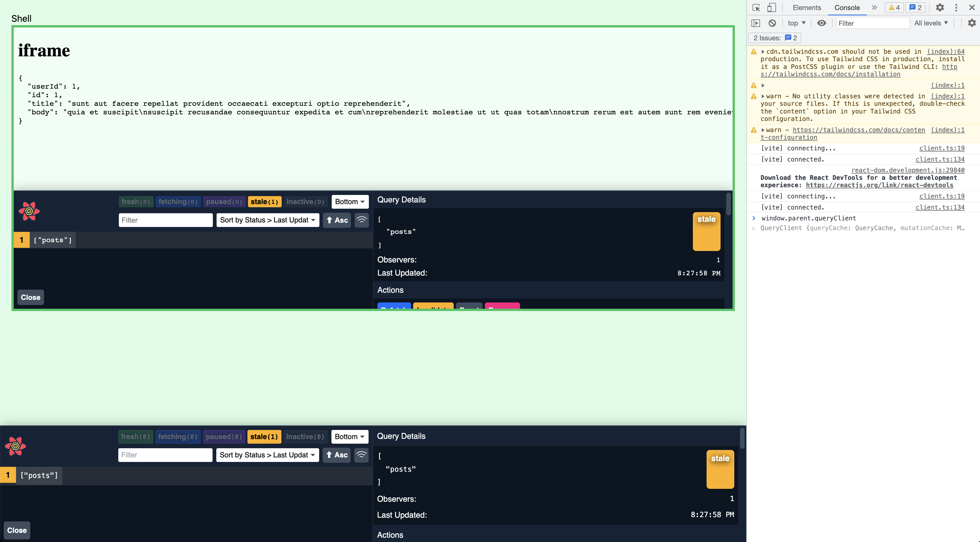The width and height of the screenshot is (980, 542).
Task: Click the yellow stale status swatch in the iframe details
Action: coord(706,232)
